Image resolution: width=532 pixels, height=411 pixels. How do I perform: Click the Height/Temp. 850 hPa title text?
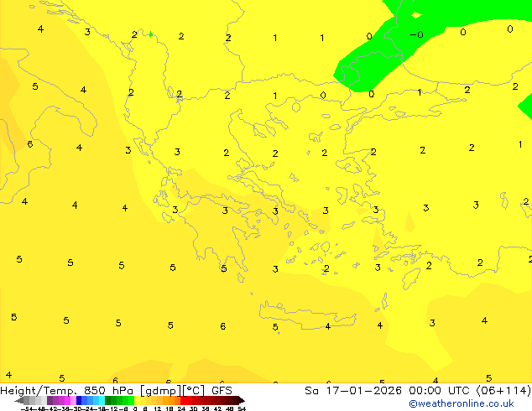point(68,391)
